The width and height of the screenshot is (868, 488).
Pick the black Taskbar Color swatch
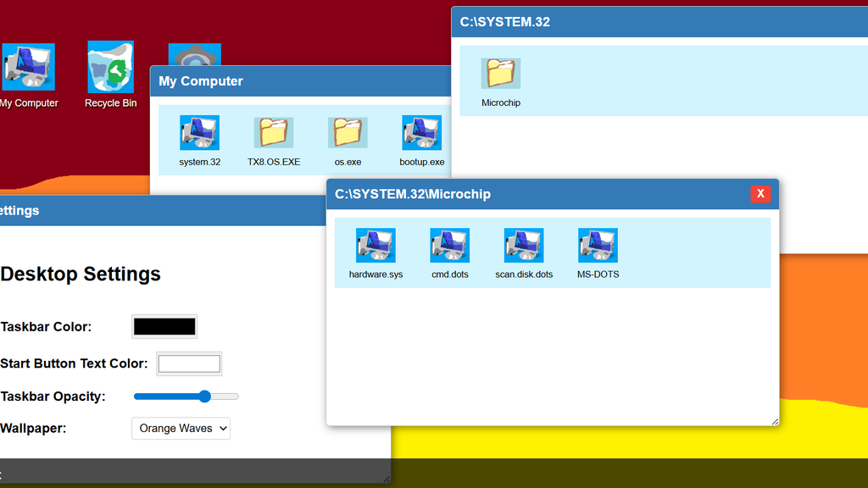click(x=164, y=326)
